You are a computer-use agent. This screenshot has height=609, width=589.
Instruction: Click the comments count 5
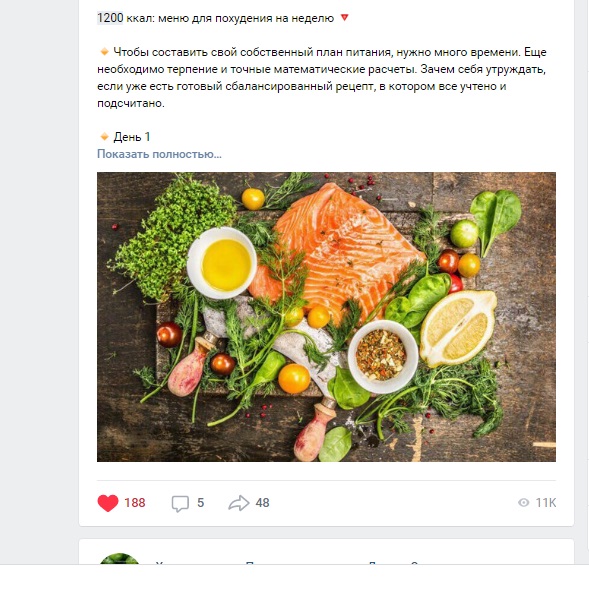(x=200, y=503)
